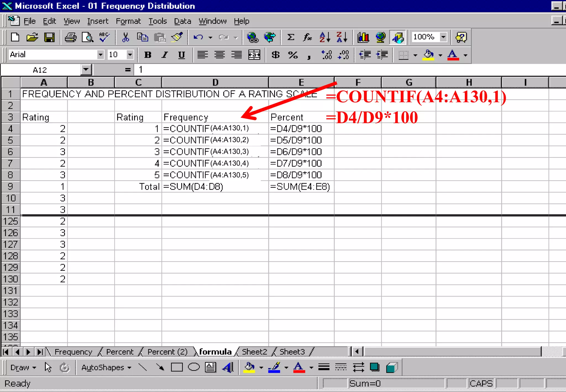The image size is (566, 392).
Task: Toggle the Drawing toolbar button
Action: point(398,37)
